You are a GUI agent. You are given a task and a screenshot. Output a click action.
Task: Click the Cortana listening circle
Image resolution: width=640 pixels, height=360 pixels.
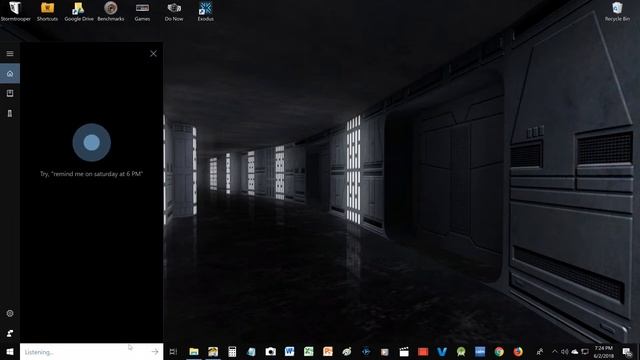91,142
